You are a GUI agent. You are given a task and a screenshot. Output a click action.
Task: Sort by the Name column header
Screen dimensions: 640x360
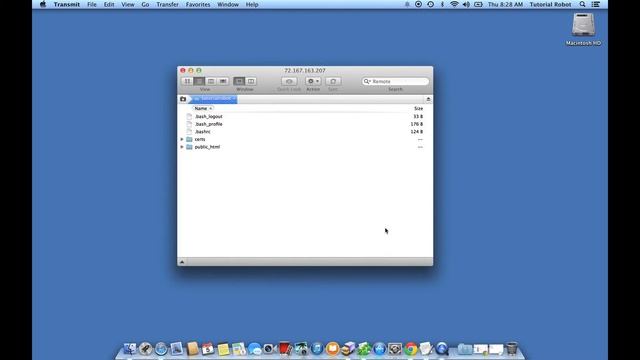[203, 109]
